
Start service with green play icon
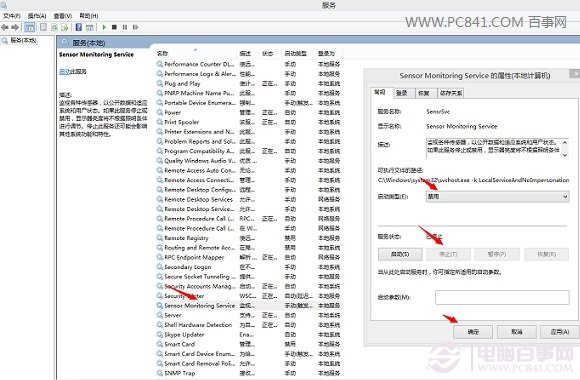[104, 27]
